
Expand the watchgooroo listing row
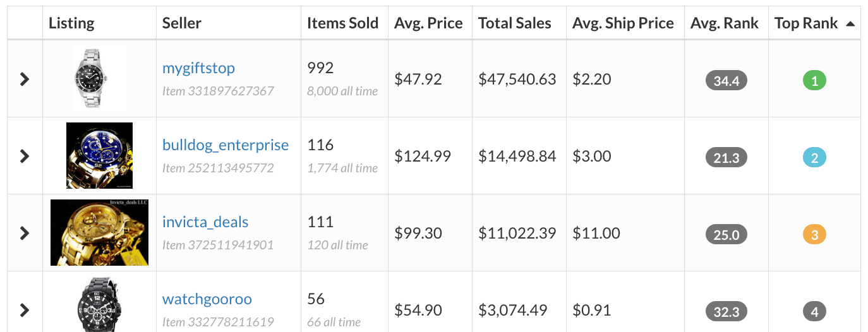(x=25, y=310)
